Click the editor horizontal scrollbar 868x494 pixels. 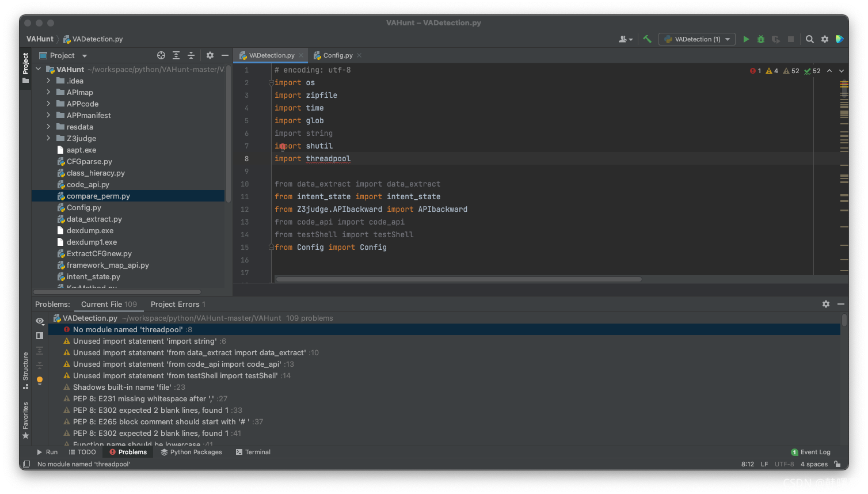459,279
